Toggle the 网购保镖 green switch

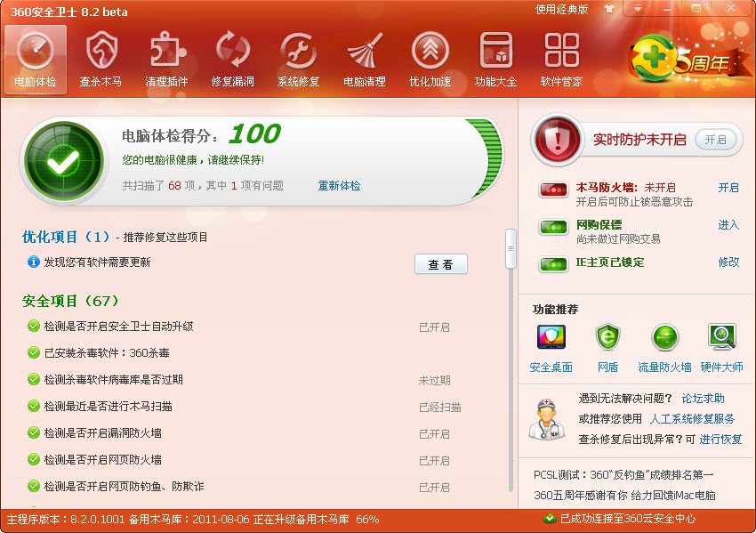(x=553, y=227)
